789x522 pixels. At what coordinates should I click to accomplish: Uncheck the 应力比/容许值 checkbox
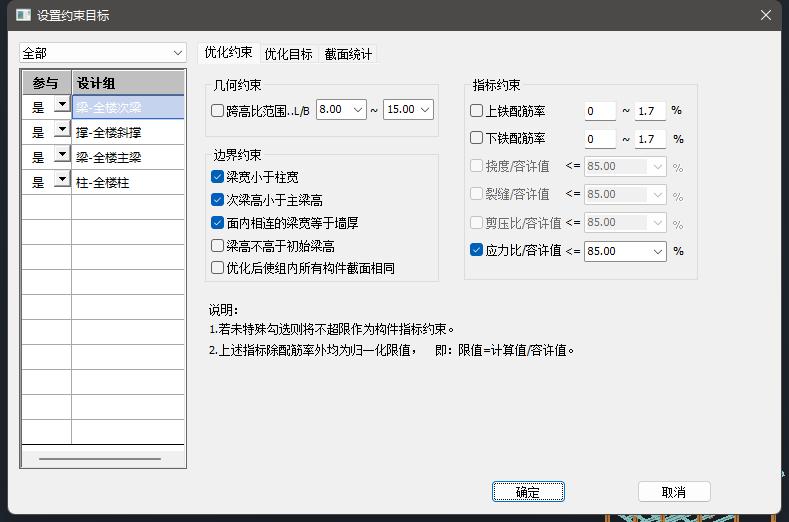click(476, 250)
